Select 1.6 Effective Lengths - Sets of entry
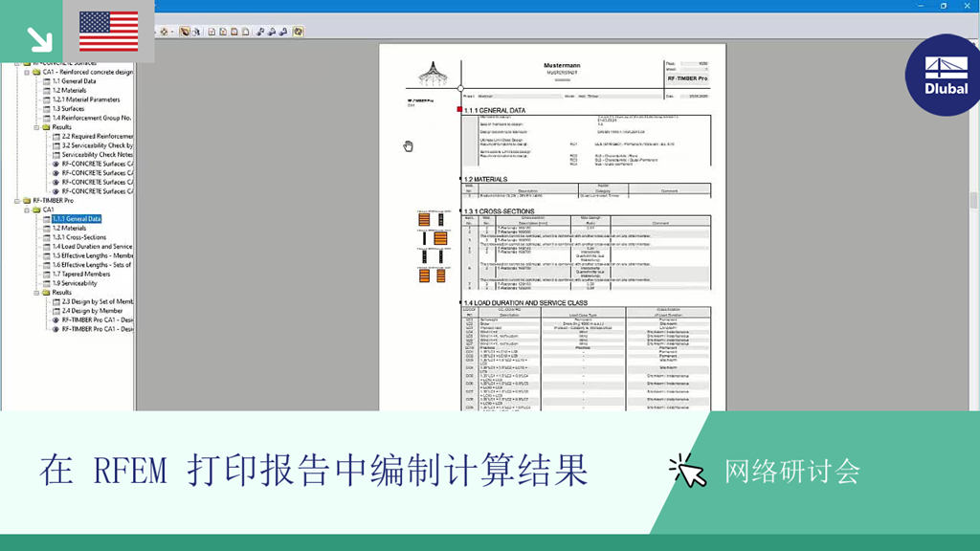Screen dimensions: 980x551 pos(92,265)
